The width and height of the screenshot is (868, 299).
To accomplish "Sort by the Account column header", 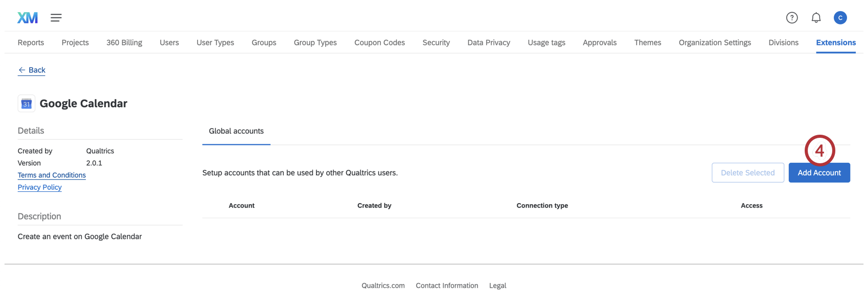I will coord(242,206).
